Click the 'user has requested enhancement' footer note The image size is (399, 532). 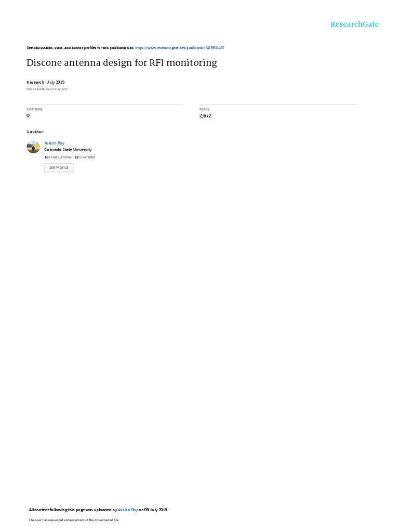pyautogui.click(x=74, y=520)
